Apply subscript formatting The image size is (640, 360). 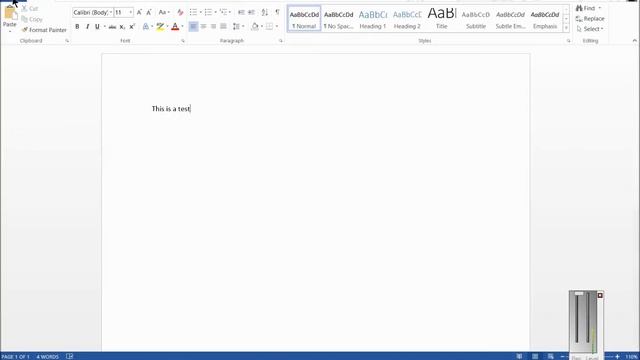[x=122, y=27]
